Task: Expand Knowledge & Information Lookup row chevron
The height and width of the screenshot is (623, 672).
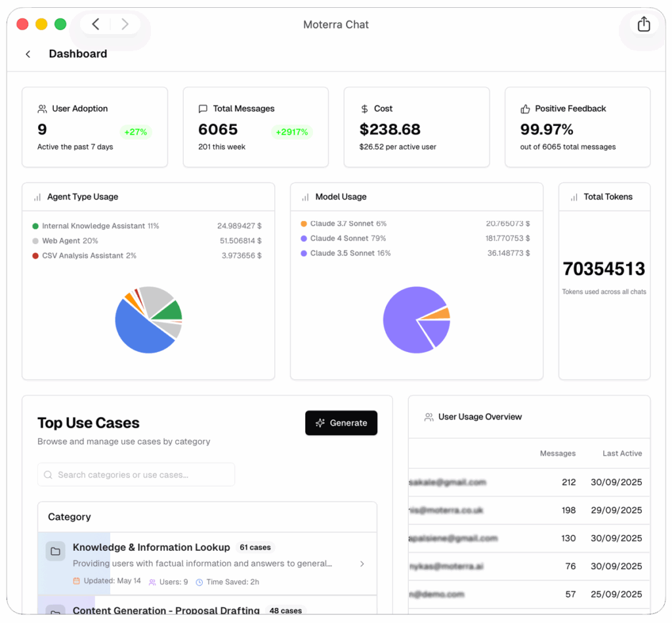Action: click(x=362, y=564)
